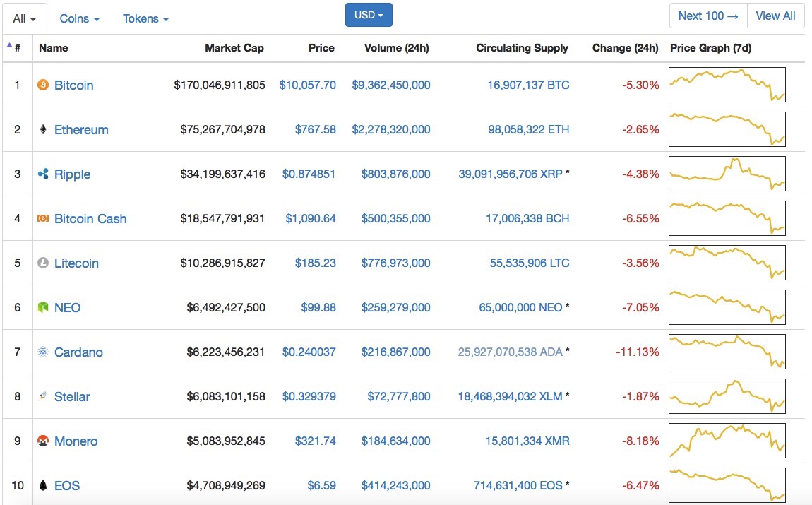This screenshot has height=505, width=812.
Task: Click Stellar volume $72,777,800
Action: 399,397
